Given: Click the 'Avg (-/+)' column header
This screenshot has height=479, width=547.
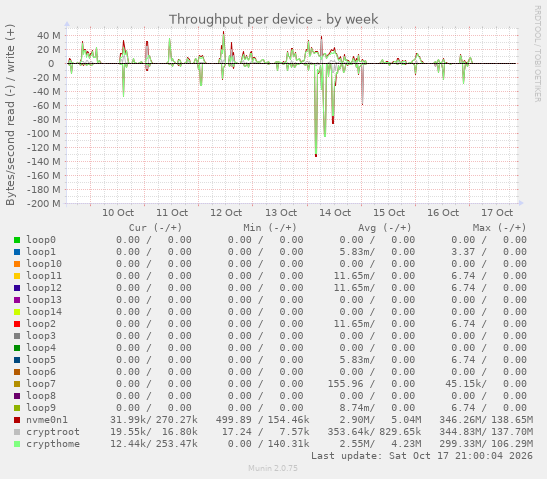Looking at the screenshot, I should pos(384,228).
